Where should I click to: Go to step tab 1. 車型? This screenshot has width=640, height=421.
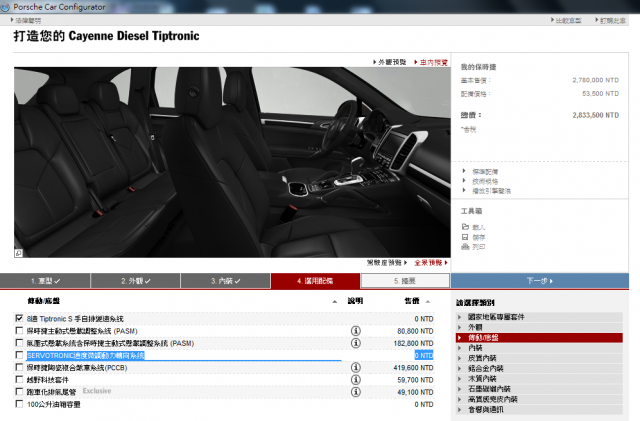(45, 281)
